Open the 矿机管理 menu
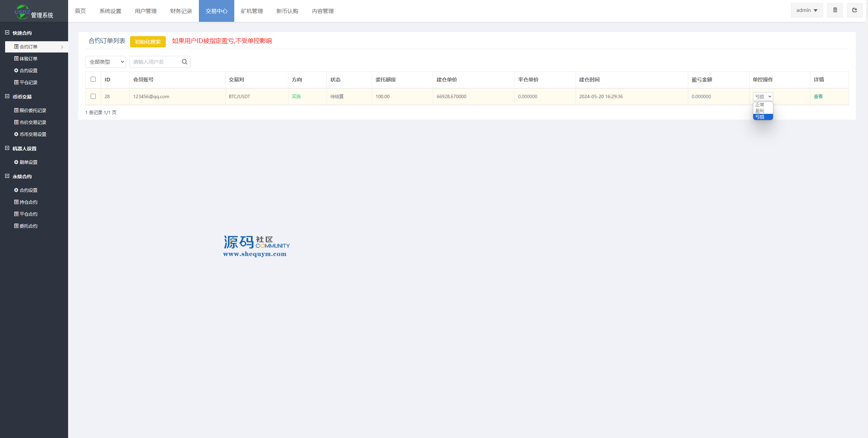868x438 pixels. tap(252, 11)
